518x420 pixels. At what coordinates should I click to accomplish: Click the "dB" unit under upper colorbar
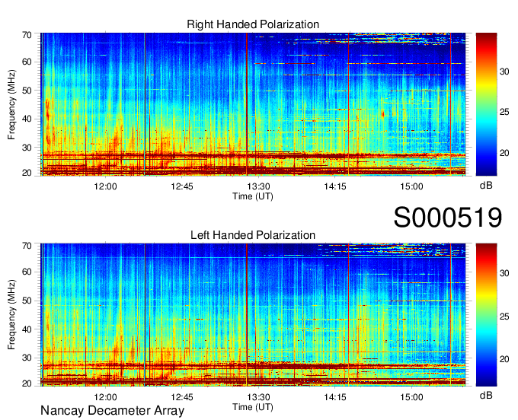click(486, 186)
